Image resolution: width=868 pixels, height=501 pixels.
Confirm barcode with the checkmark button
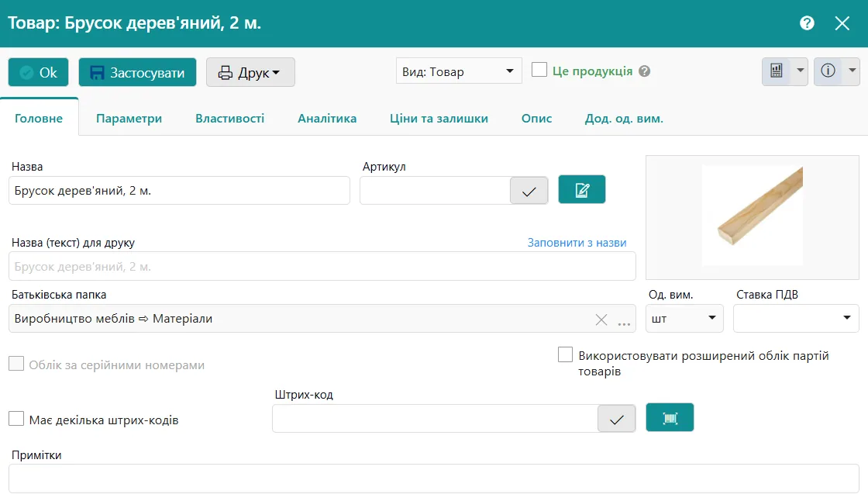617,419
